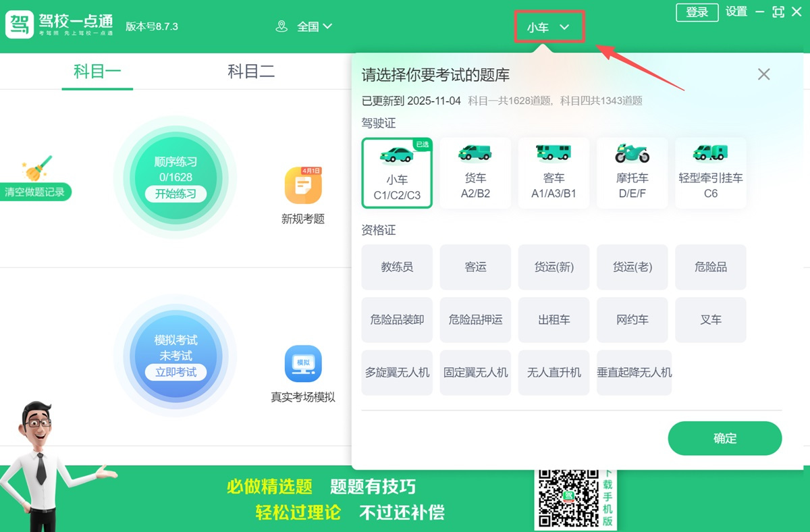The height and width of the screenshot is (532, 810).
Task: Open the 全国 region dropdown
Action: click(312, 26)
